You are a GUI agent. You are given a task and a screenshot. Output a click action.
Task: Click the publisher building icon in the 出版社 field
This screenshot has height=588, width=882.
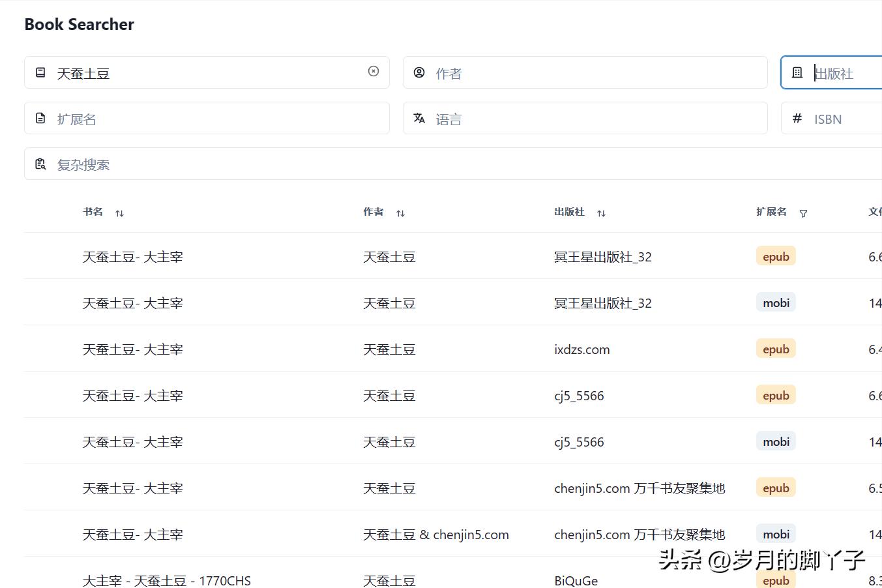pos(797,72)
